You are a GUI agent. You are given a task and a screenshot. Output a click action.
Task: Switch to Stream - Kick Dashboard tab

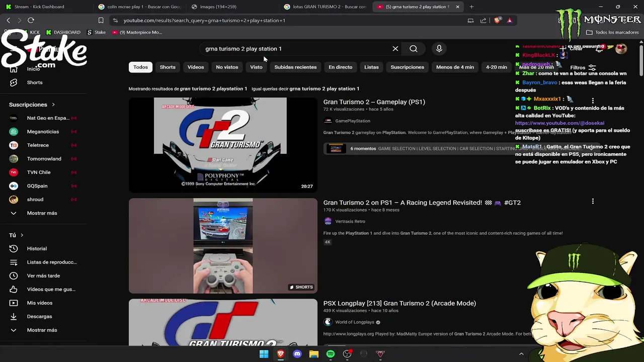[46, 7]
